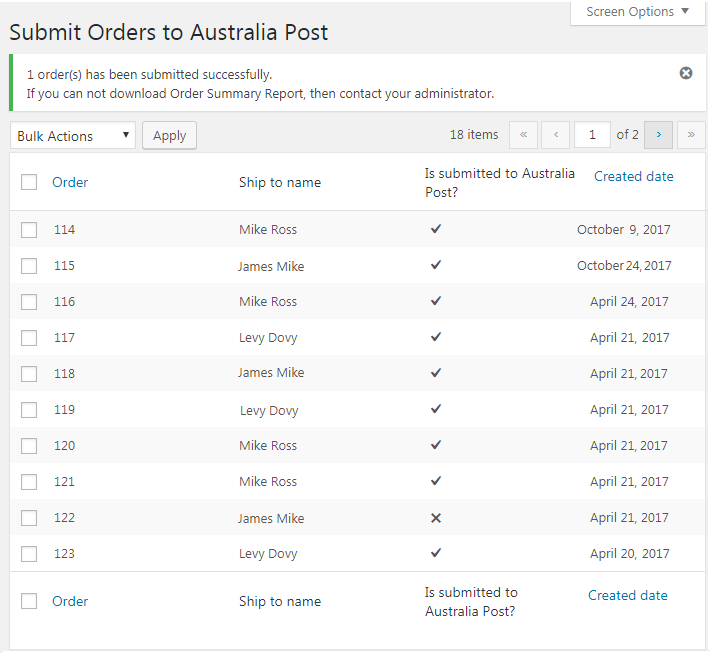Click order number 121
This screenshot has width=710, height=653.
point(64,481)
